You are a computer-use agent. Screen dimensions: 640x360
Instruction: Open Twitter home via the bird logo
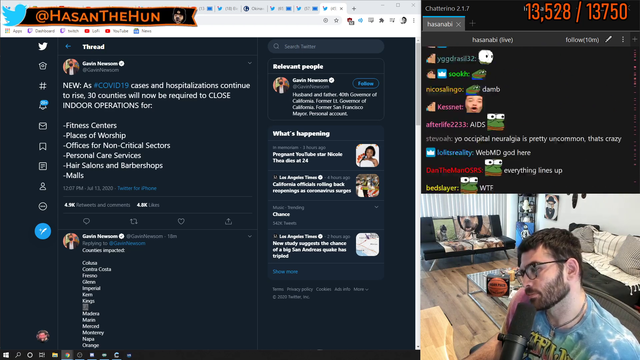tap(43, 46)
